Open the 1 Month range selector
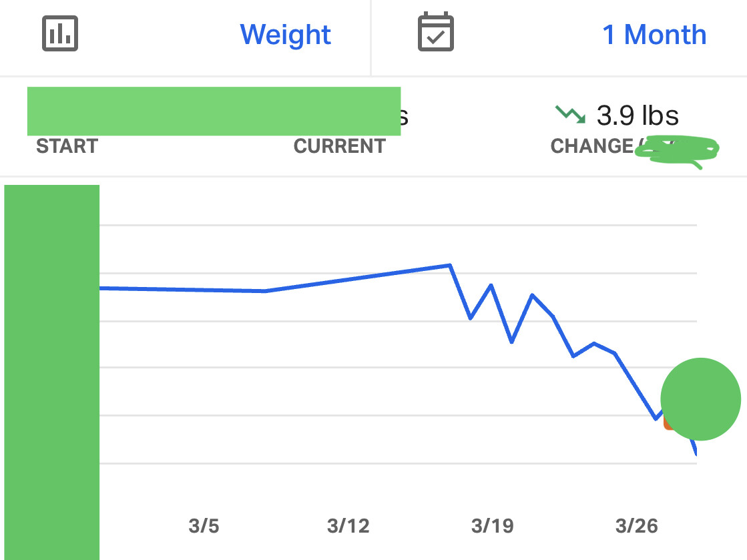The height and width of the screenshot is (560, 747). (654, 35)
